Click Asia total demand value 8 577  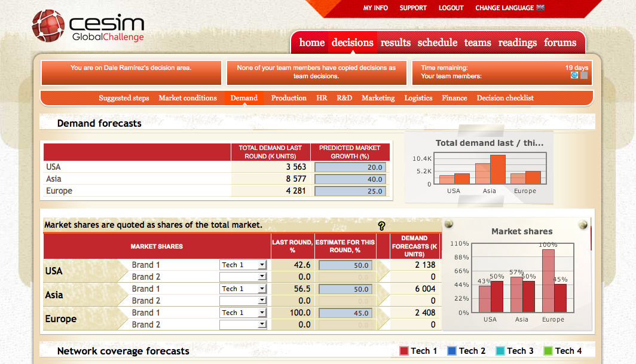(296, 179)
